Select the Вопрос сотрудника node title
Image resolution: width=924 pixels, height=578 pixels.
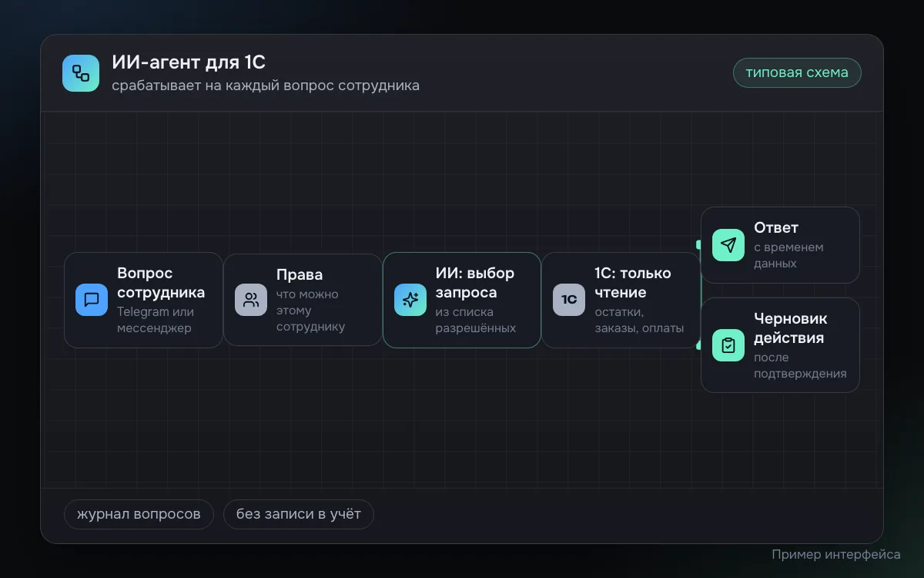click(161, 283)
